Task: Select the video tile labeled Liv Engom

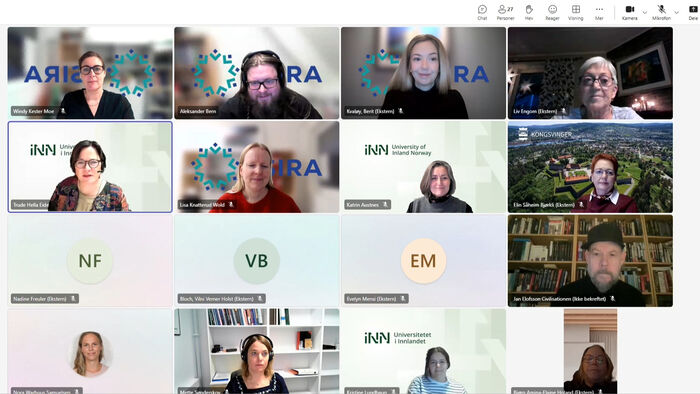Action: tap(590, 73)
